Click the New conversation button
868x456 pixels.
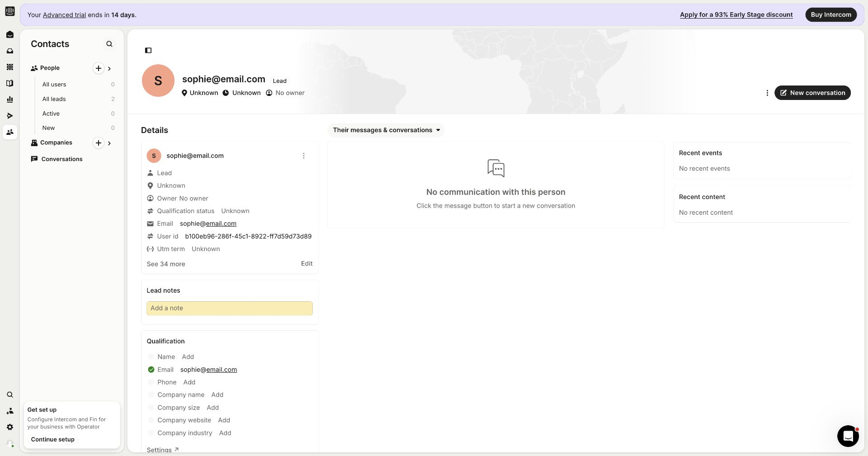click(812, 93)
